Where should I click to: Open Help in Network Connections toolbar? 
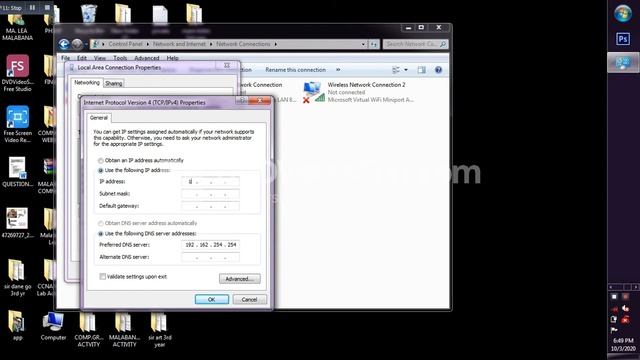coord(438,70)
